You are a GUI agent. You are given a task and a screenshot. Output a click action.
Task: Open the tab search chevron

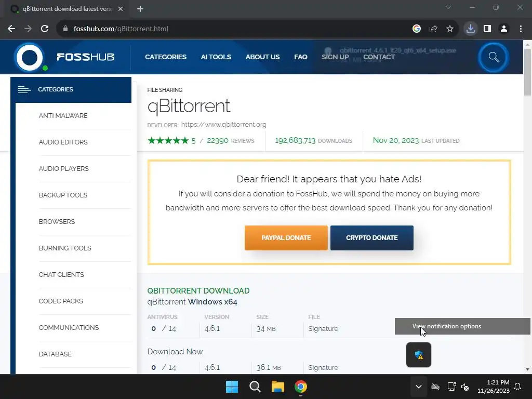coord(448,7)
